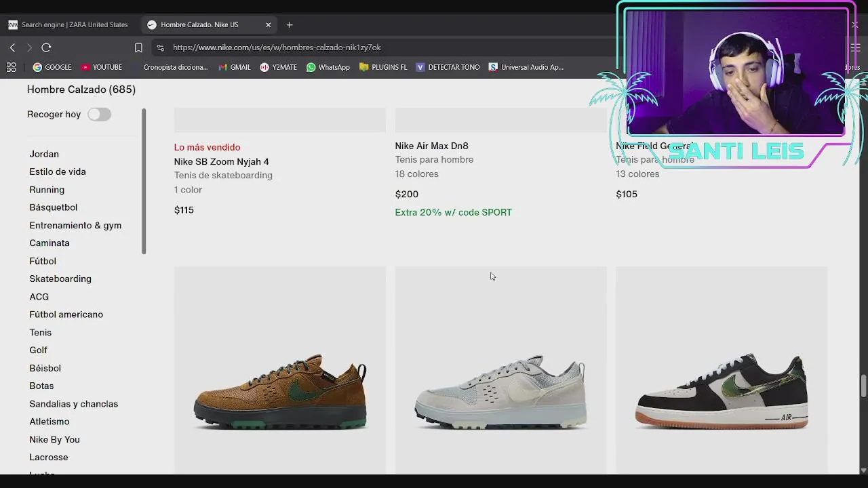Open the brown and green shoe thumbnail
868x488 pixels.
click(x=280, y=370)
